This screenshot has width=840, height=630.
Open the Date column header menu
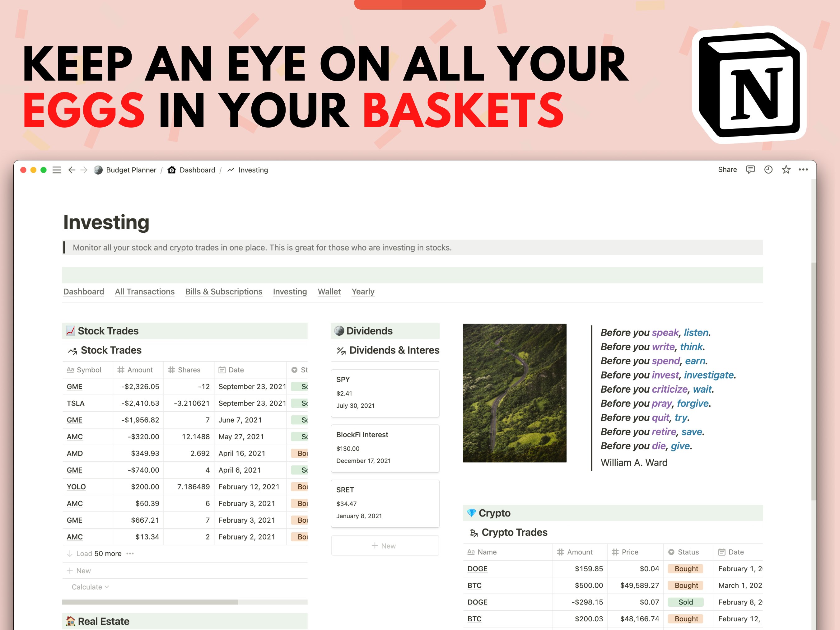236,370
